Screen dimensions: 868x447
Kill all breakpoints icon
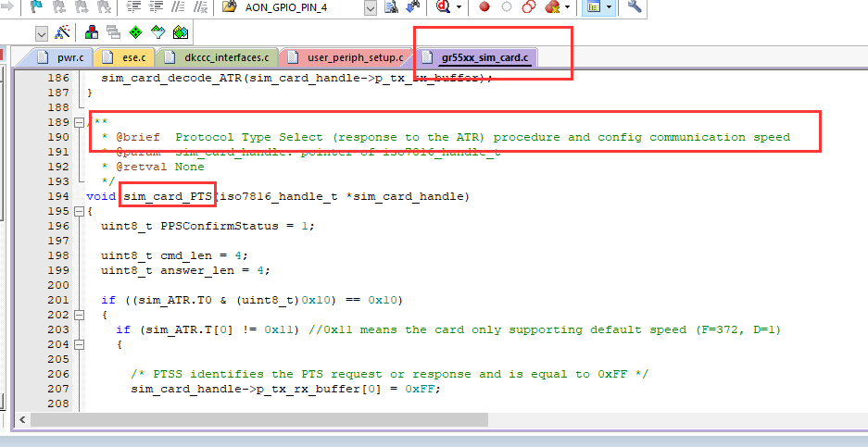552,6
